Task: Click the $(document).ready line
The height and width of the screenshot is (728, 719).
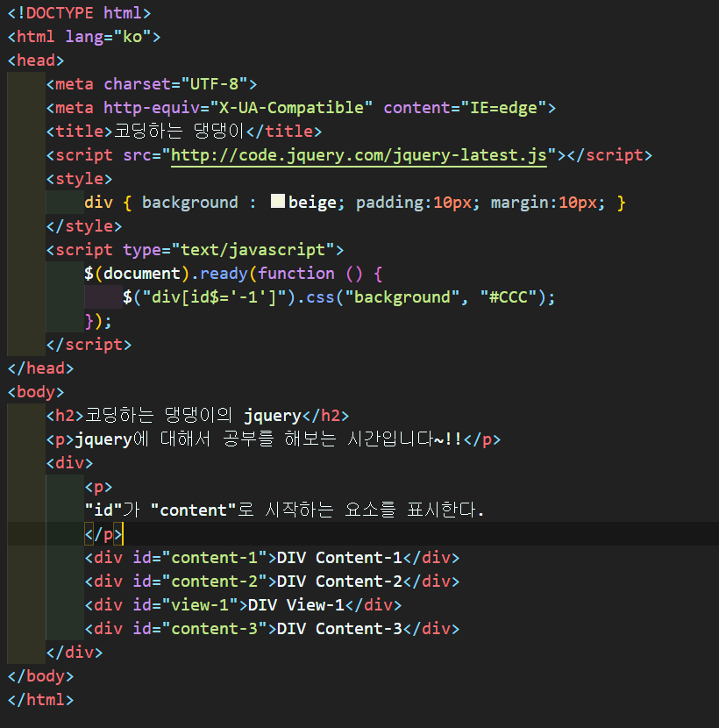Action: click(x=233, y=274)
